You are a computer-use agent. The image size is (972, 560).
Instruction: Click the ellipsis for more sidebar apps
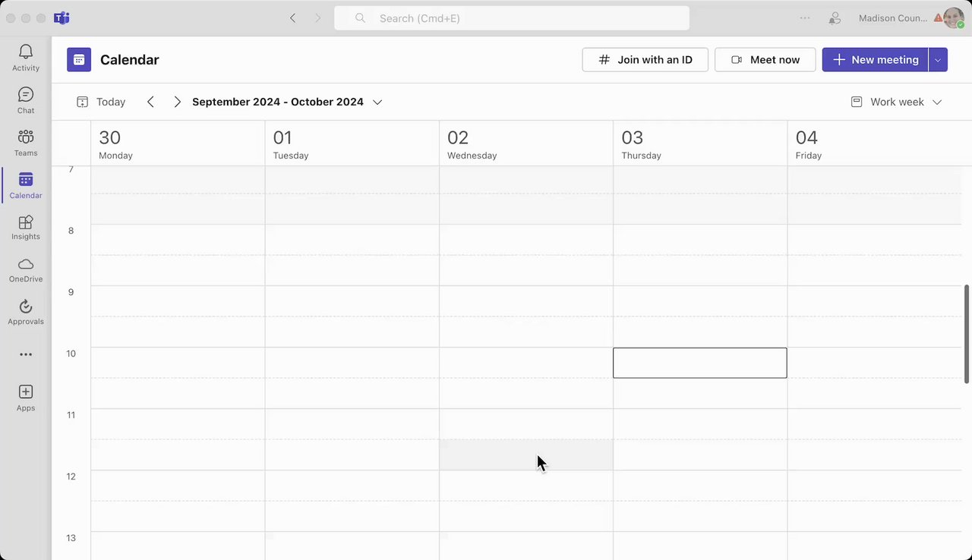click(26, 354)
